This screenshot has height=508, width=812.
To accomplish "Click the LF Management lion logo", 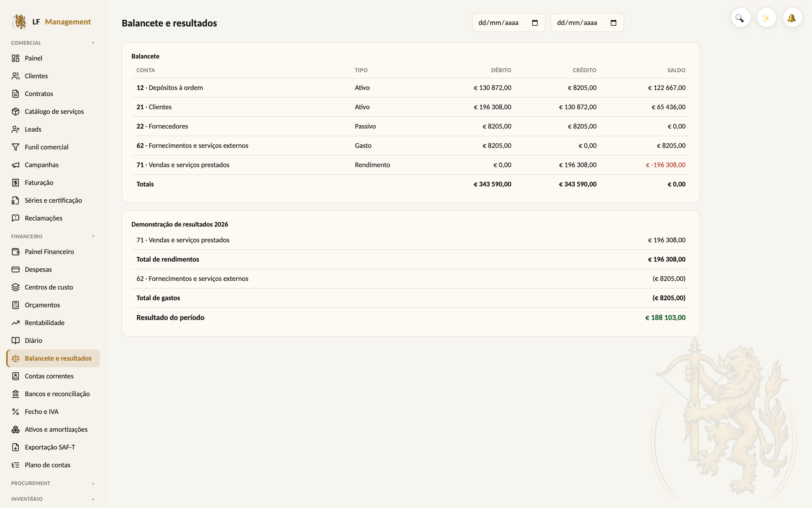I will click(x=19, y=22).
